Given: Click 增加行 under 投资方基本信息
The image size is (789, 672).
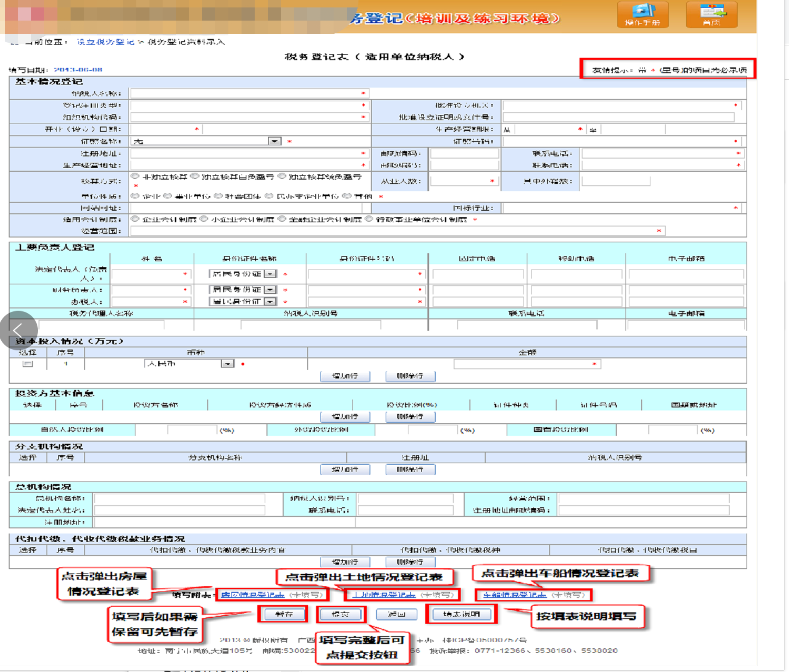Looking at the screenshot, I should pos(345,417).
